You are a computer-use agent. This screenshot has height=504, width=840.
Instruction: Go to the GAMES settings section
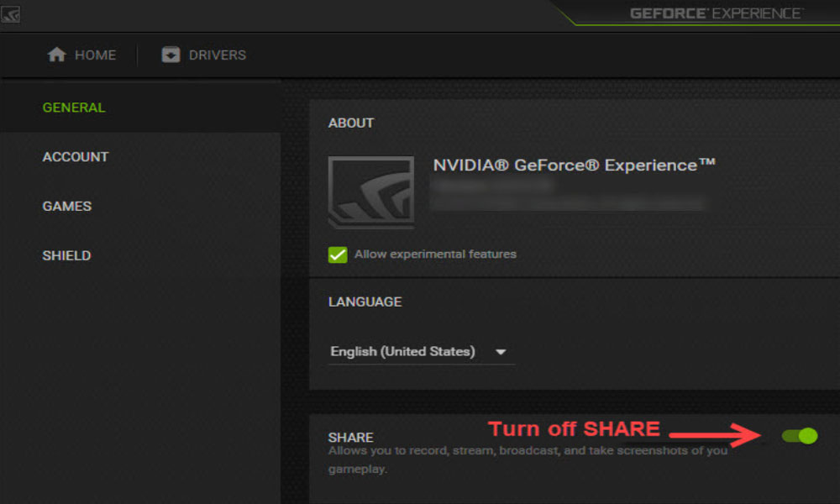pyautogui.click(x=140, y=206)
